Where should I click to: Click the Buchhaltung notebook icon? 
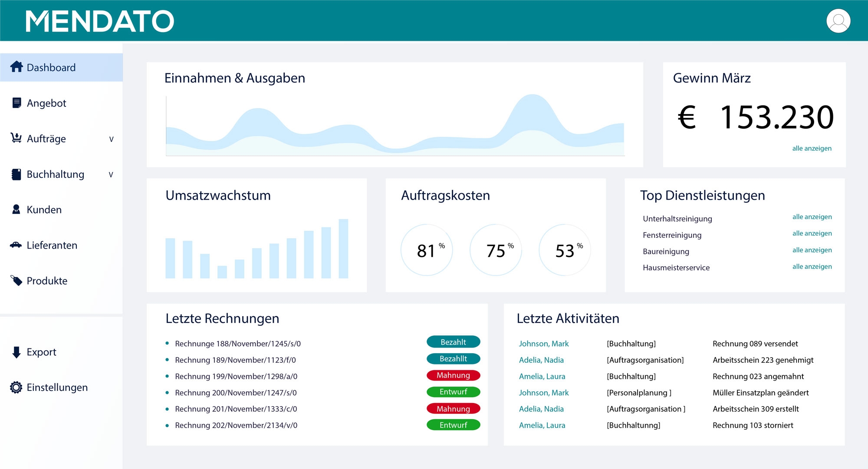click(x=16, y=174)
